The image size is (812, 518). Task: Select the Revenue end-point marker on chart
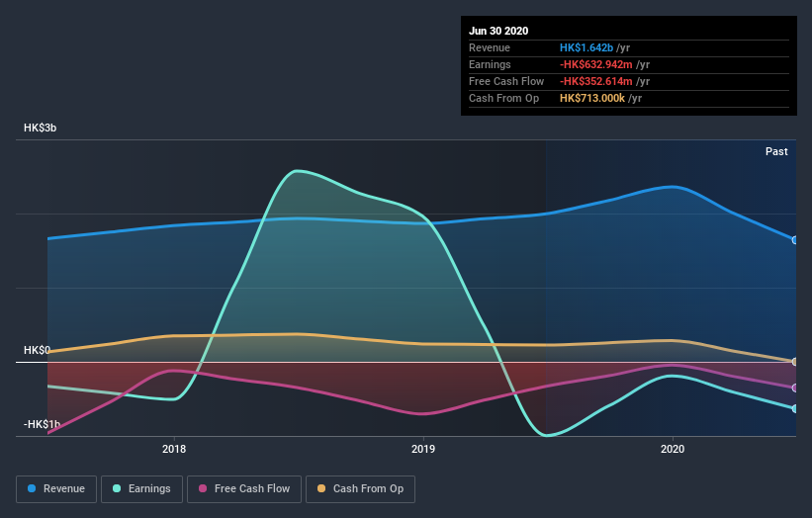(795, 240)
